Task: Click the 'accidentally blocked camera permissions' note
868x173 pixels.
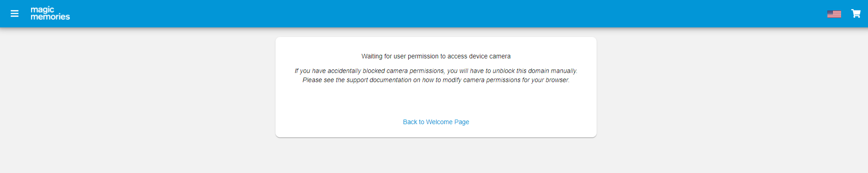Action: tap(436, 71)
